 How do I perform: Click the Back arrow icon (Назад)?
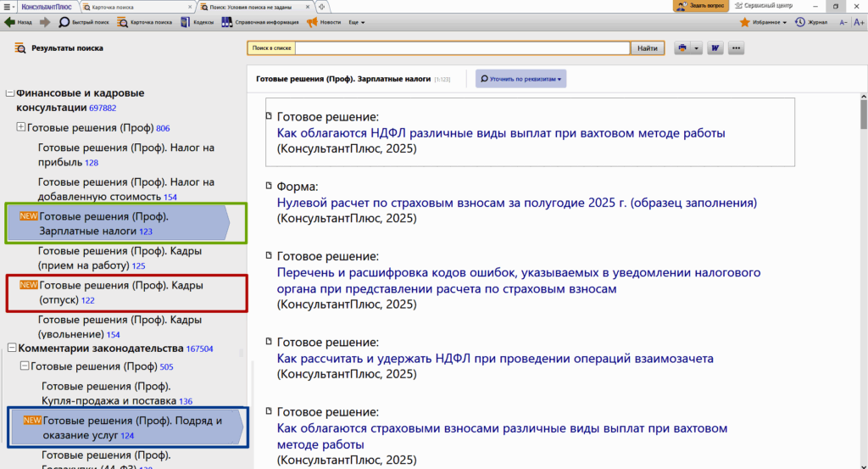point(10,22)
